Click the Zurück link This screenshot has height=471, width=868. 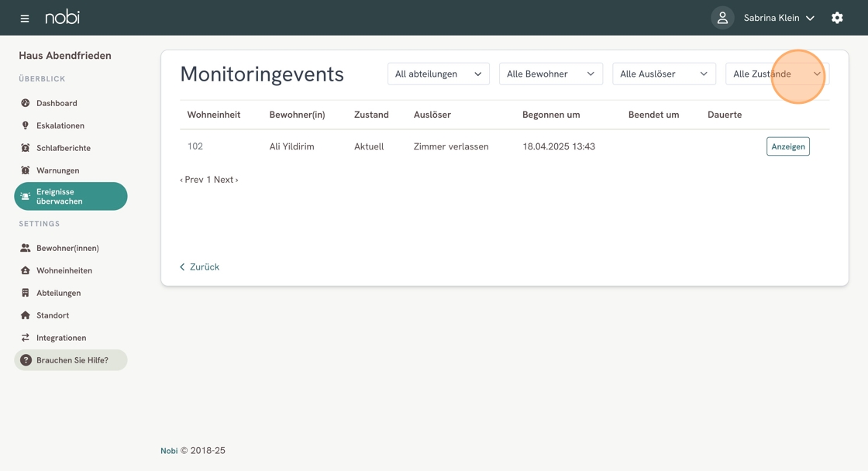(199, 266)
